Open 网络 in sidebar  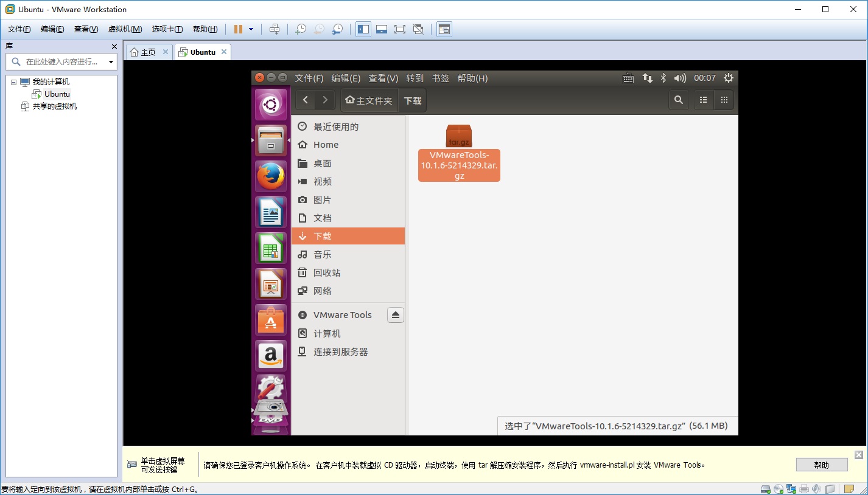pos(348,291)
